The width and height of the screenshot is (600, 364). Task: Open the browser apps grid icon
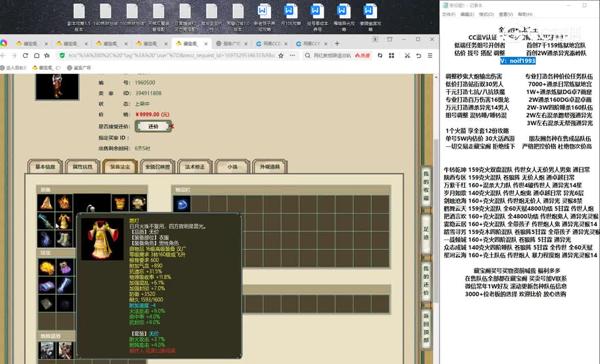pos(392,56)
